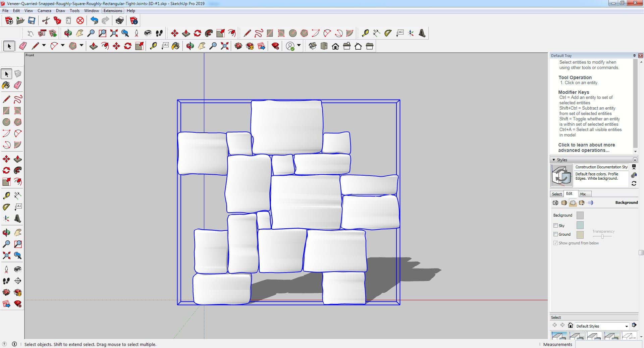The width and height of the screenshot is (644, 348).
Task: Activate the 3D Text tool in left toolbar
Action: click(x=18, y=219)
